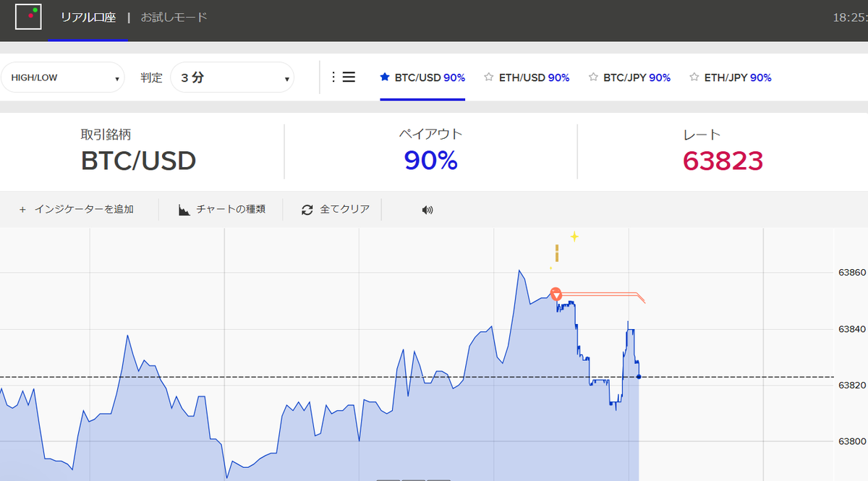Click the 63820 price axis label
Image resolution: width=868 pixels, height=481 pixels.
pos(851,386)
